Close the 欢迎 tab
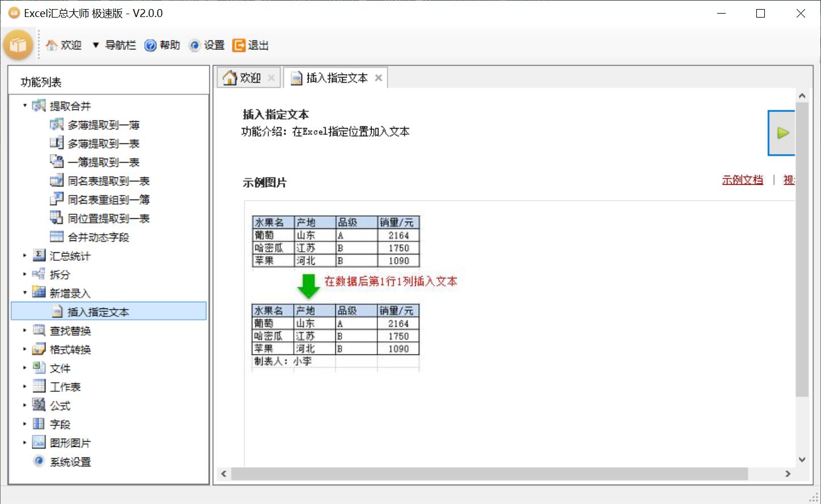The height and width of the screenshot is (504, 821). coord(271,78)
